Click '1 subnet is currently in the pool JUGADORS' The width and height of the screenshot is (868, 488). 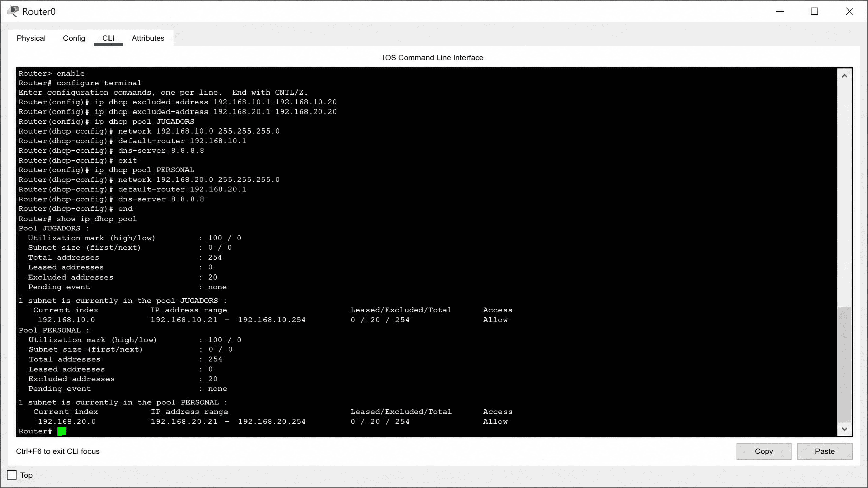[x=123, y=301]
